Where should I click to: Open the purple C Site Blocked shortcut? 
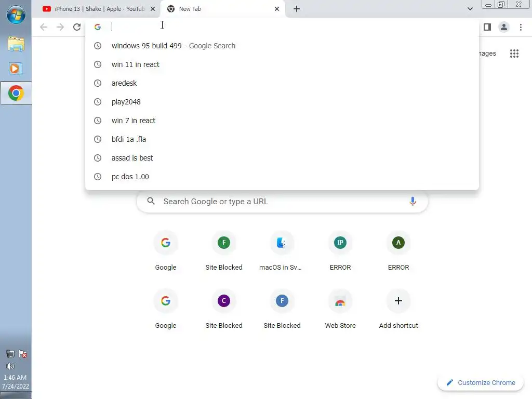[223, 310]
